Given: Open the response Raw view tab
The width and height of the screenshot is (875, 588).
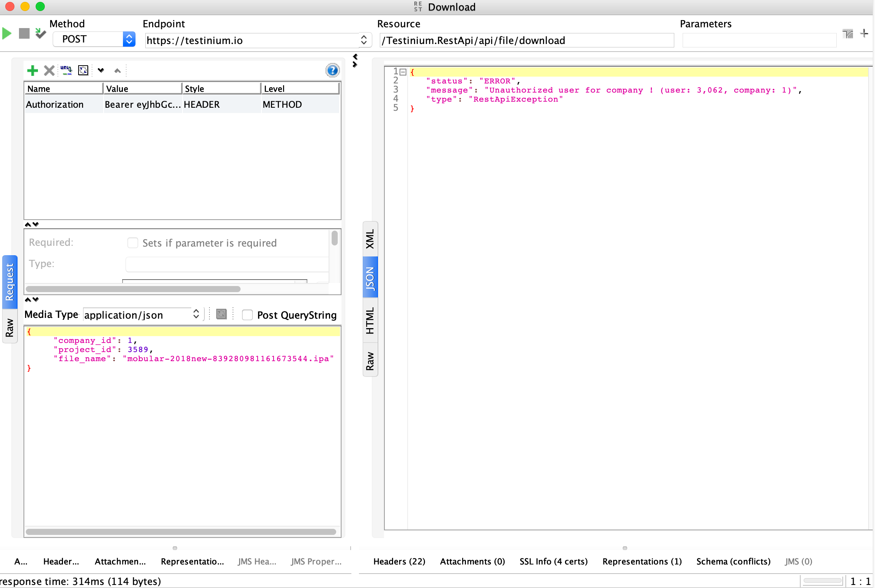Looking at the screenshot, I should tap(370, 360).
